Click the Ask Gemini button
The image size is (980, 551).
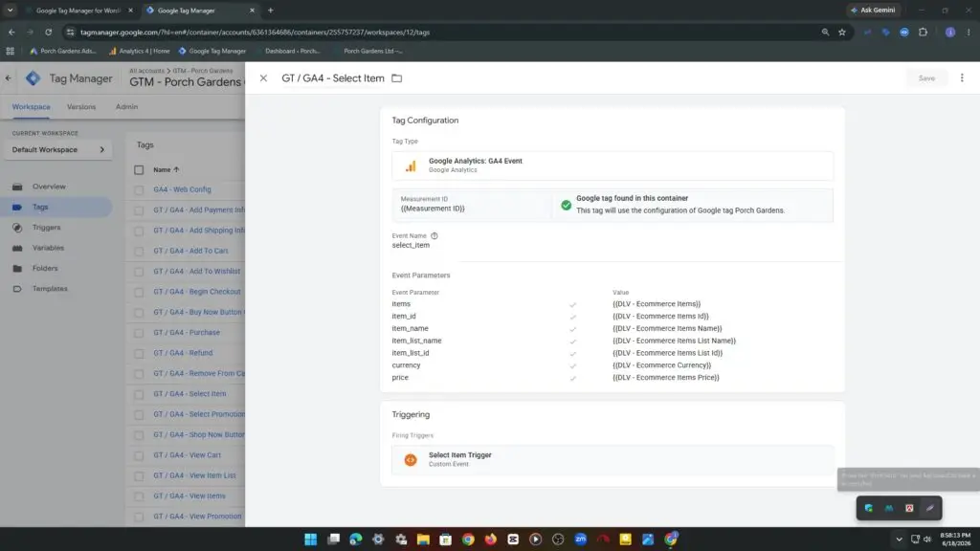(873, 10)
